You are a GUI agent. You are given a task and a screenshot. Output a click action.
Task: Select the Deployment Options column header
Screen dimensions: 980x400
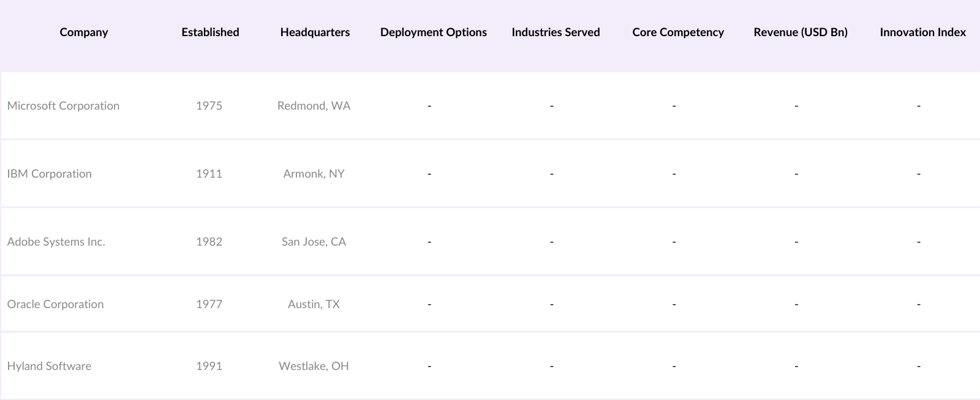[433, 32]
